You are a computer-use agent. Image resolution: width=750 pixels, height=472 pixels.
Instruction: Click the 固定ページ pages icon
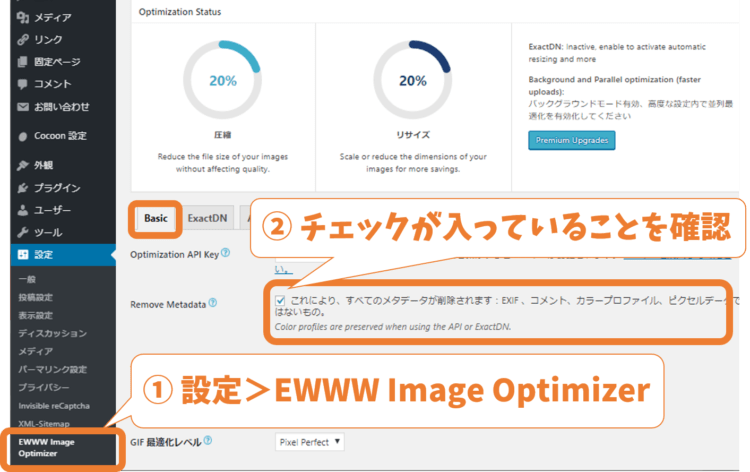(x=22, y=62)
